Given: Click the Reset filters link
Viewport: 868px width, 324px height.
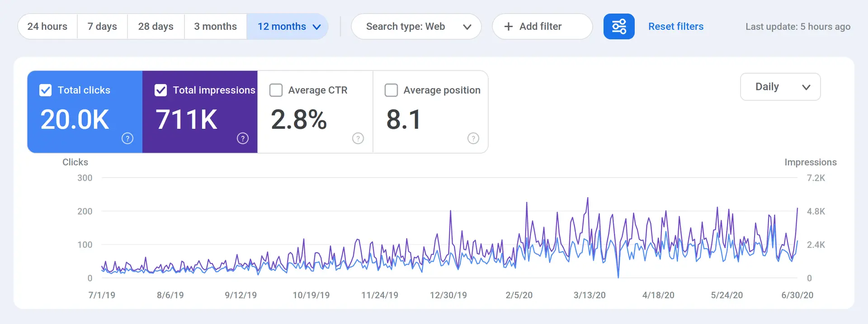Looking at the screenshot, I should pos(676,27).
